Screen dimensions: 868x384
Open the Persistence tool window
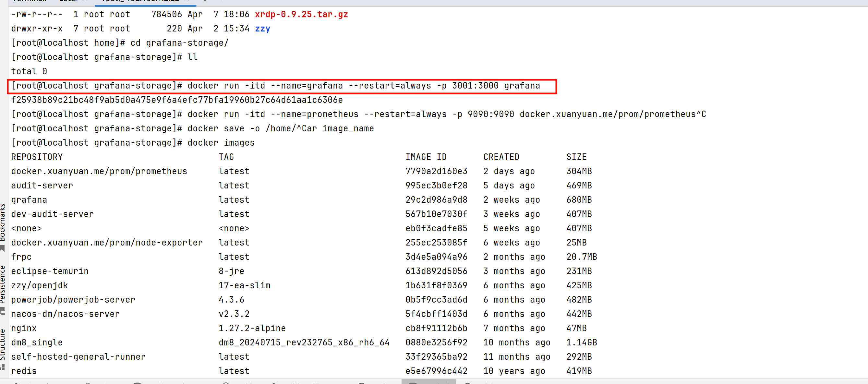3,285
